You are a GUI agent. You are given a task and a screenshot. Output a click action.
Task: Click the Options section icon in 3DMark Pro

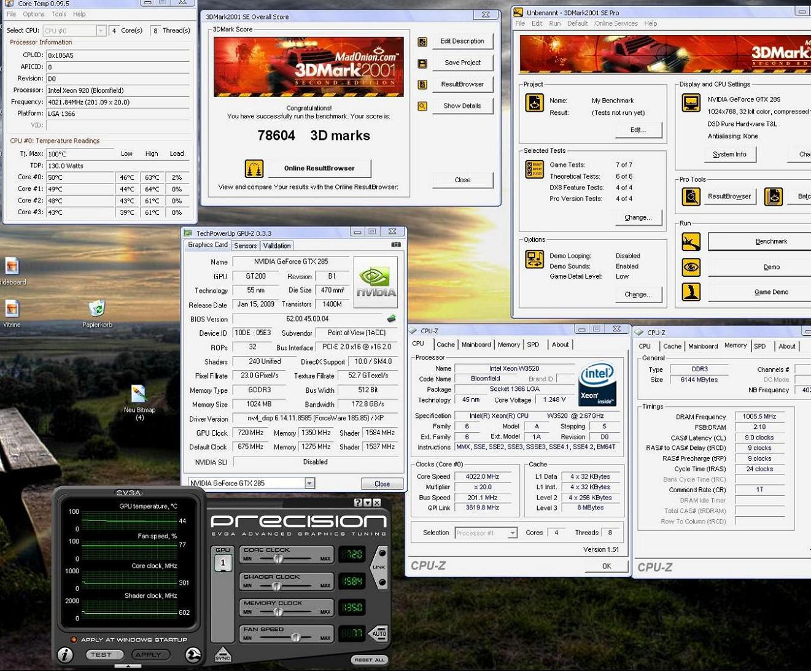coord(534,259)
